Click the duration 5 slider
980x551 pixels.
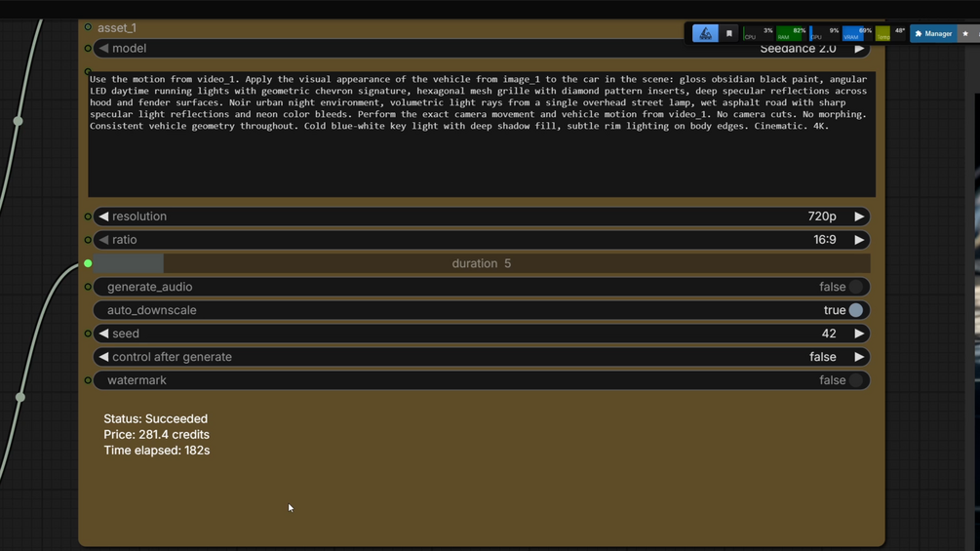coord(482,263)
